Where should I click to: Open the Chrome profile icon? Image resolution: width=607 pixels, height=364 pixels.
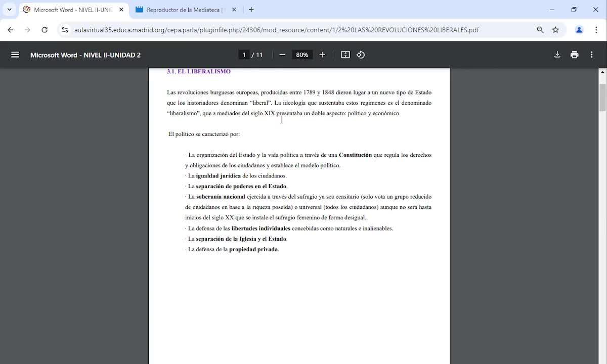(579, 30)
